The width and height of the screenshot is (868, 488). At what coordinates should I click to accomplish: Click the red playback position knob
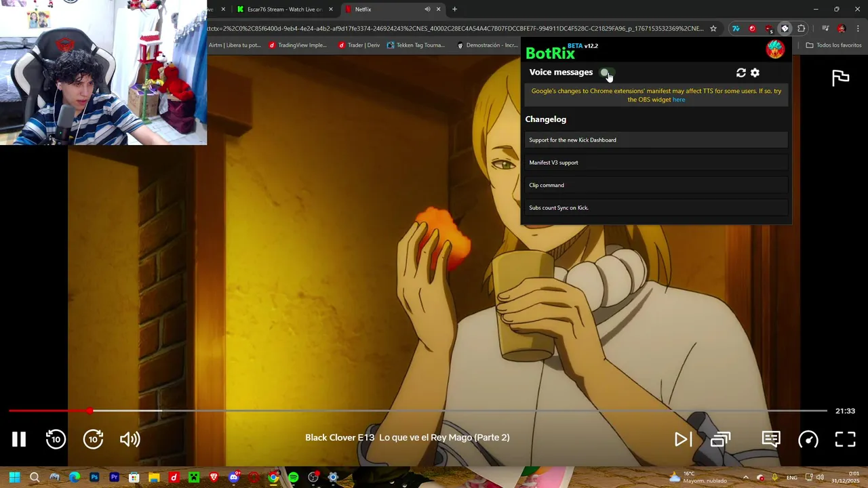[x=90, y=411]
